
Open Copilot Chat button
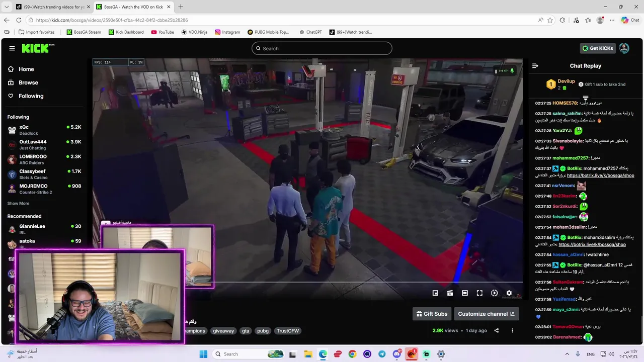coord(630,20)
